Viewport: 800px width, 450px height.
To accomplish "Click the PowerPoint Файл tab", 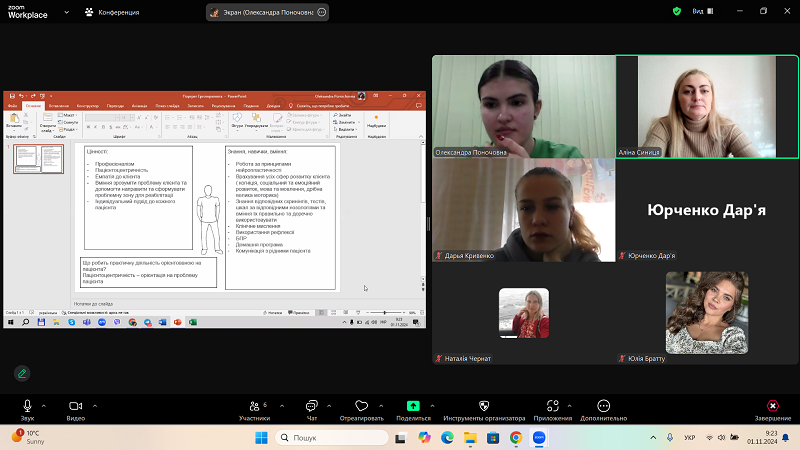I will (12, 106).
